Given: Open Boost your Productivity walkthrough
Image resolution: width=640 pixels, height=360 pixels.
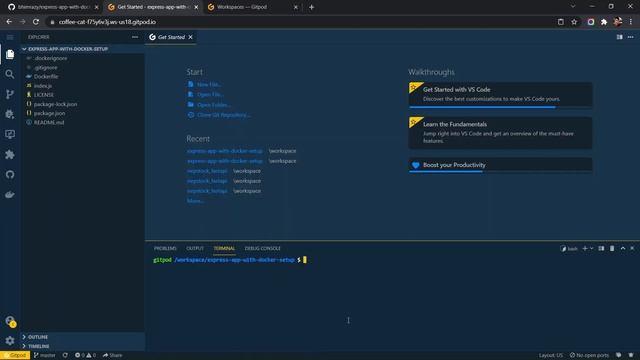Looking at the screenshot, I should pos(500,165).
